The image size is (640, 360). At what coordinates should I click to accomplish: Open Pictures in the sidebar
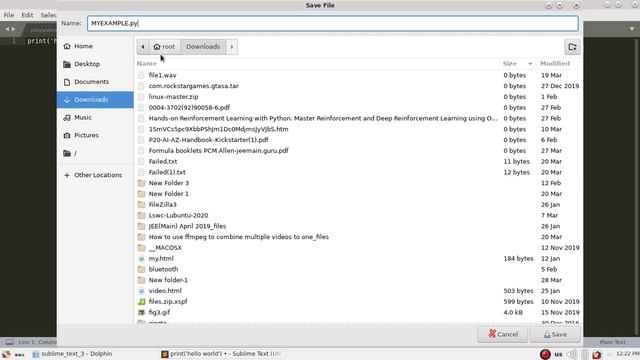pyautogui.click(x=95, y=135)
